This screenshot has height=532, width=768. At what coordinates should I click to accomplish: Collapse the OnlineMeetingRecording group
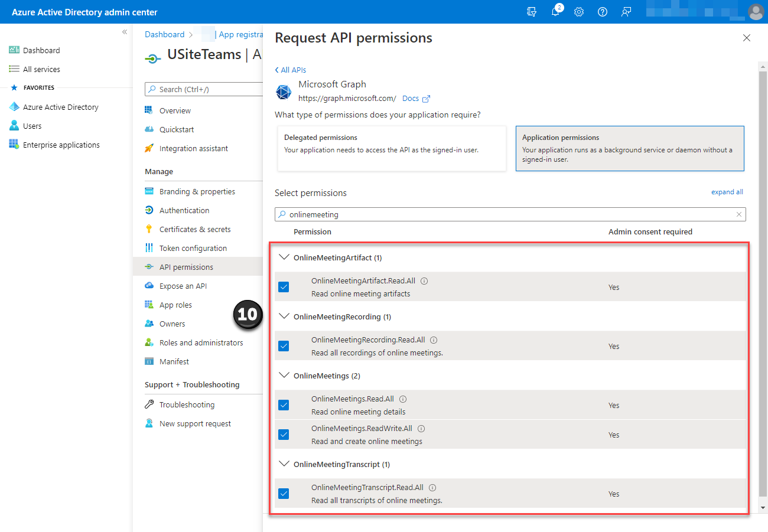pos(284,316)
